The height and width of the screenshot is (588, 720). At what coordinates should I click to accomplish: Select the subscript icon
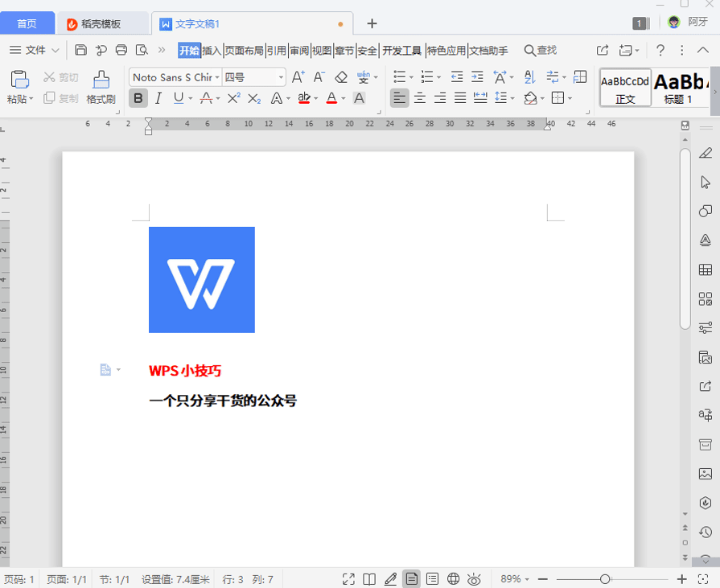pyautogui.click(x=253, y=97)
